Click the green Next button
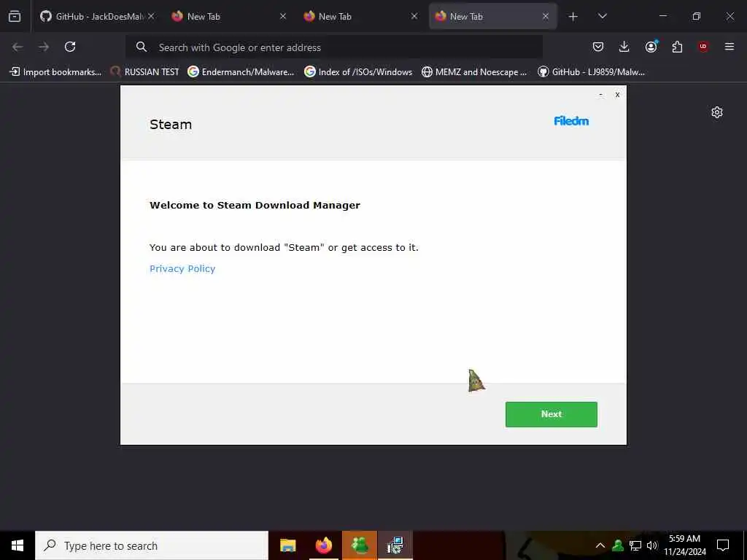 (x=551, y=414)
